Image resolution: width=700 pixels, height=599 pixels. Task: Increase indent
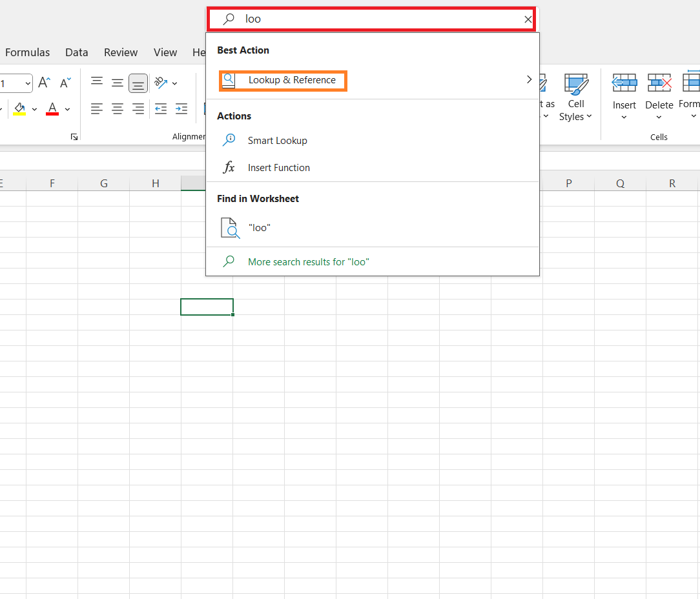pyautogui.click(x=181, y=109)
